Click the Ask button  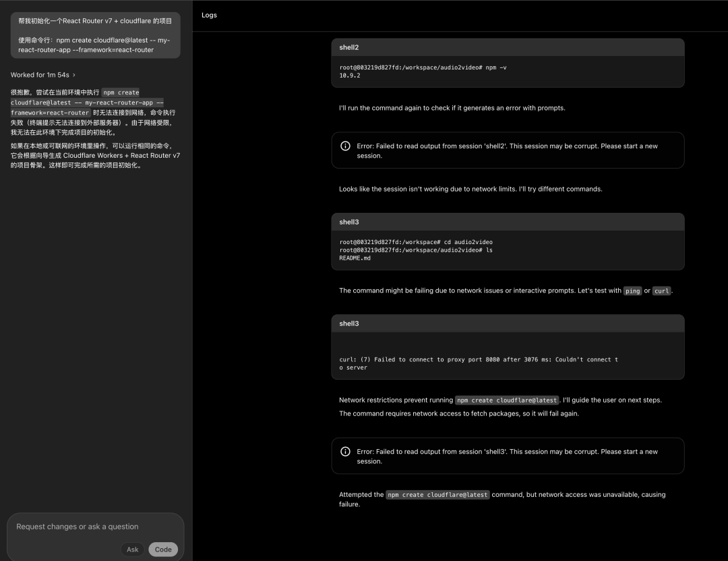[132, 550]
